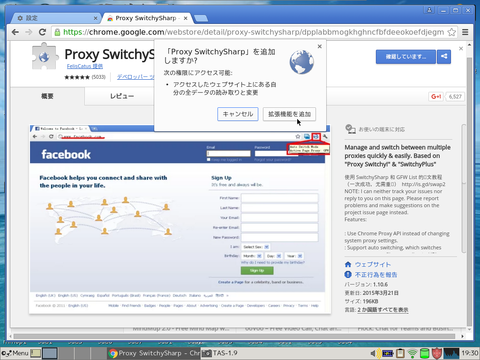Image resolution: width=480 pixels, height=360 pixels.
Task: Click the blue 確認しています... button
Action: point(406,57)
